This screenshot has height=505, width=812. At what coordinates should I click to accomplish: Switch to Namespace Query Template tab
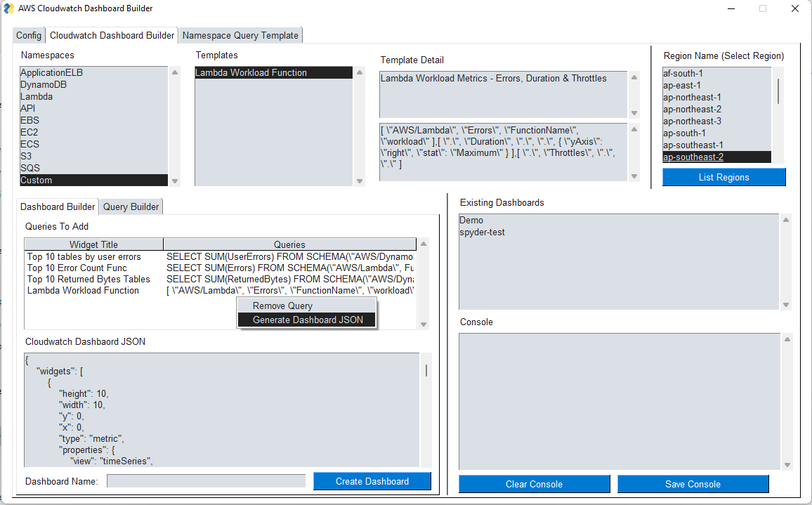240,35
